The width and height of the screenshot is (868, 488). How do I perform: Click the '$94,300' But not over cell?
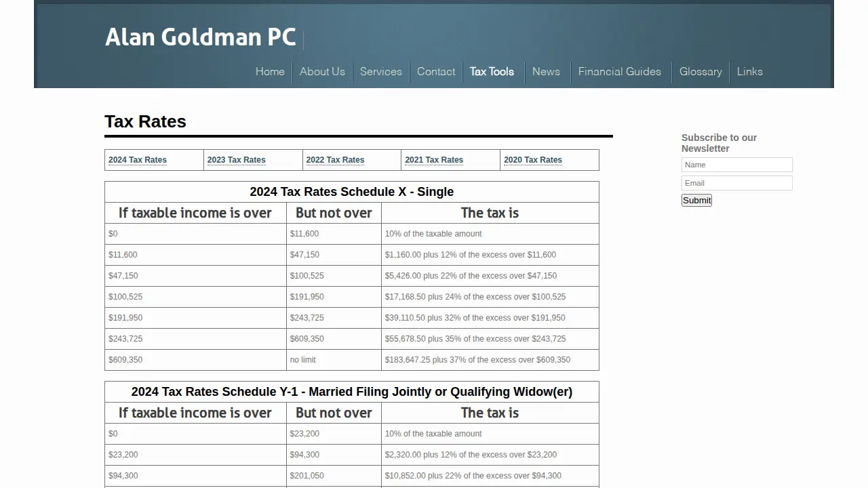[334, 455]
